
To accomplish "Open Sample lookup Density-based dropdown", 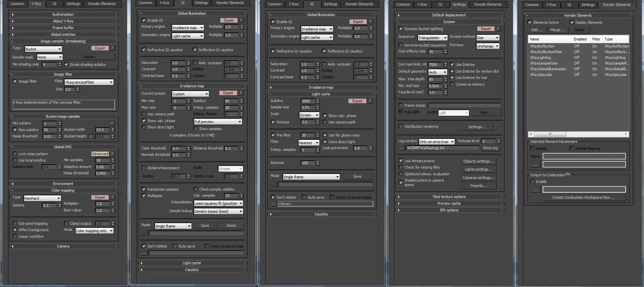I will [x=218, y=211].
